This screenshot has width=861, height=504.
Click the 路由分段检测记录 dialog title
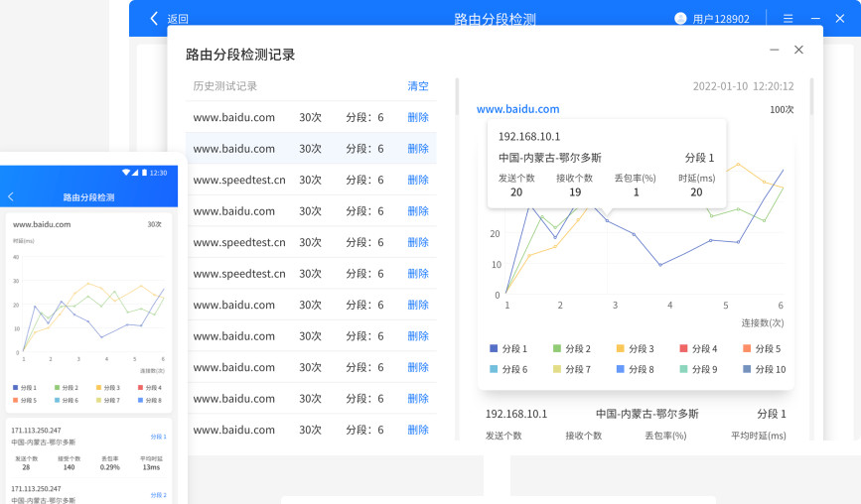click(240, 55)
